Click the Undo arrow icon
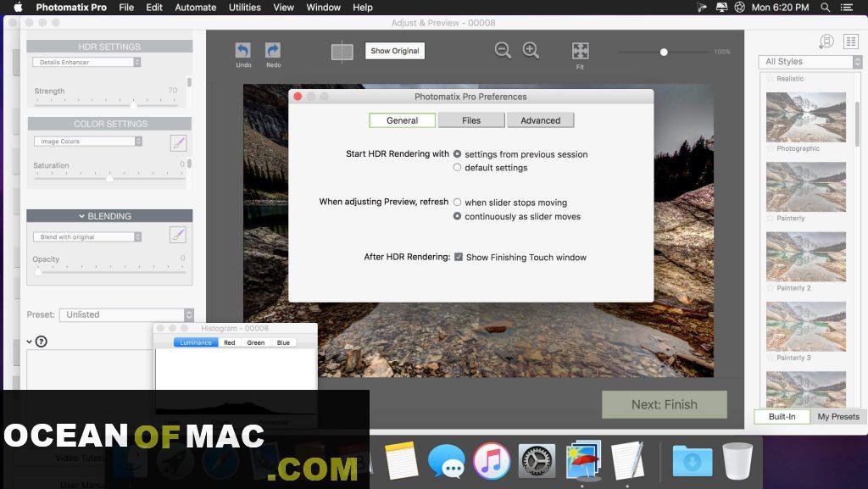The width and height of the screenshot is (868, 489). coord(242,50)
